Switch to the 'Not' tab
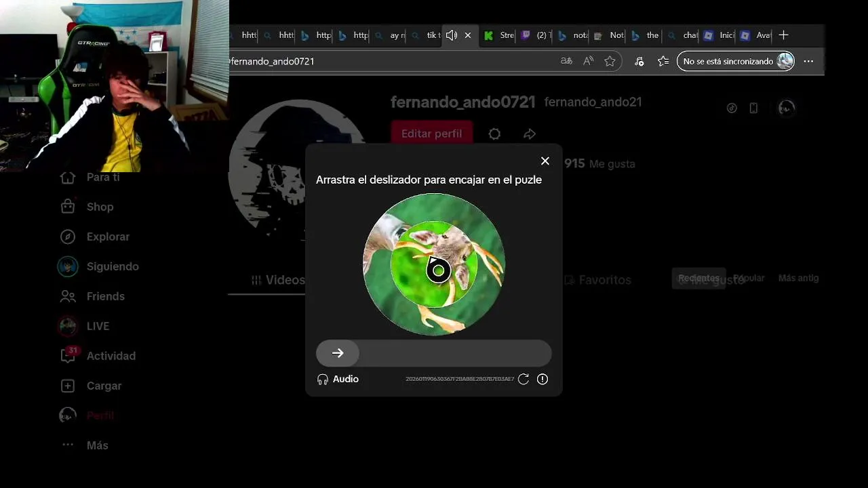The image size is (868, 488). pos(609,35)
